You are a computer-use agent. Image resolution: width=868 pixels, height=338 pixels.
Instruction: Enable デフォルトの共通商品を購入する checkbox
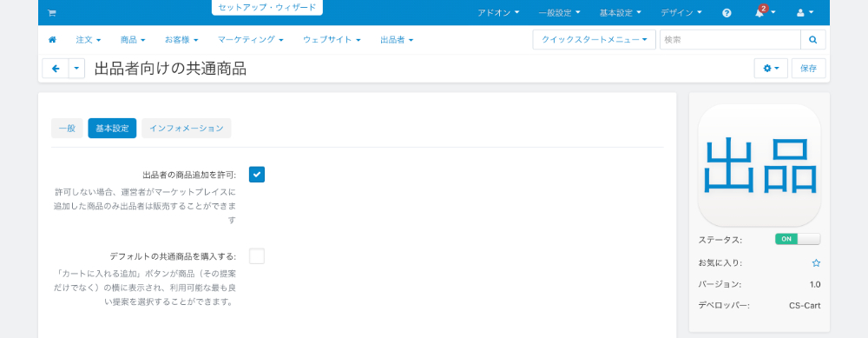pos(257,256)
